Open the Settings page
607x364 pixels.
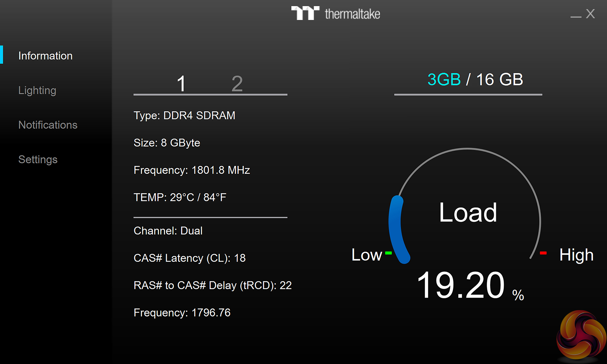[38, 159]
